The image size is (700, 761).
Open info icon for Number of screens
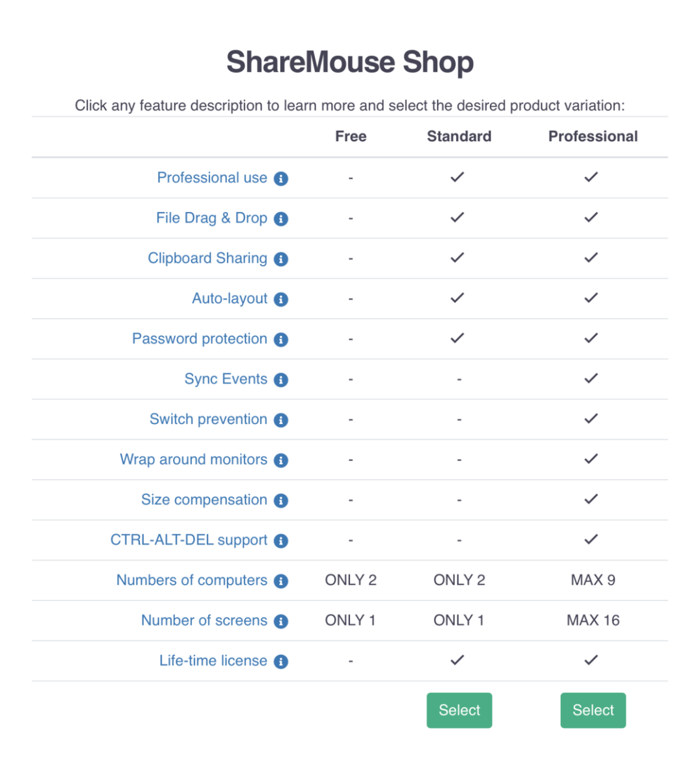(281, 621)
